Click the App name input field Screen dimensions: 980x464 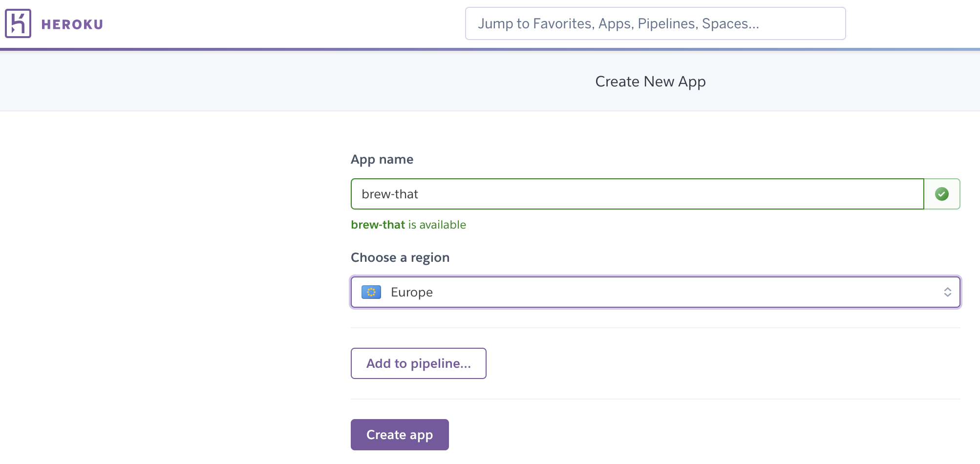tap(638, 194)
